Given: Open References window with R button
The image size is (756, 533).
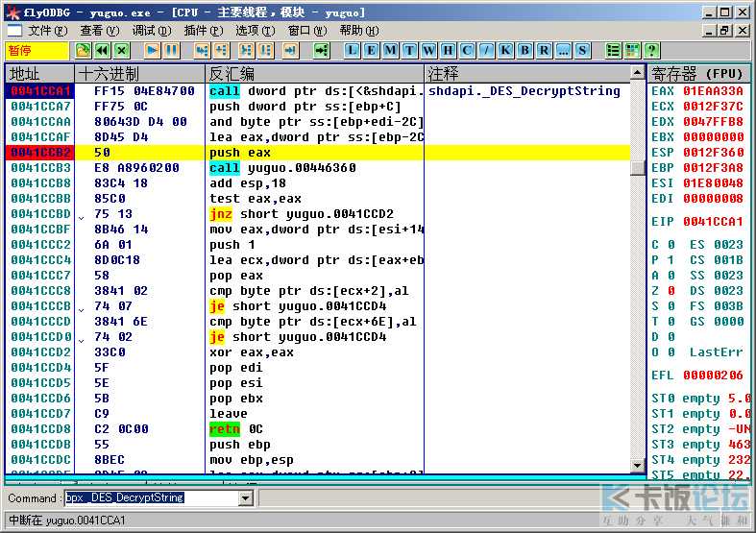Looking at the screenshot, I should point(544,51).
